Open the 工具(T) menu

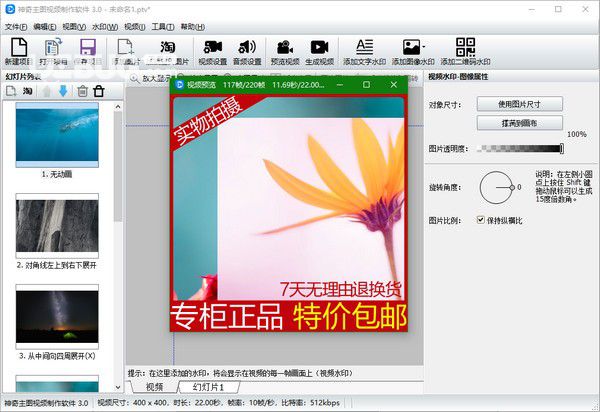(163, 27)
